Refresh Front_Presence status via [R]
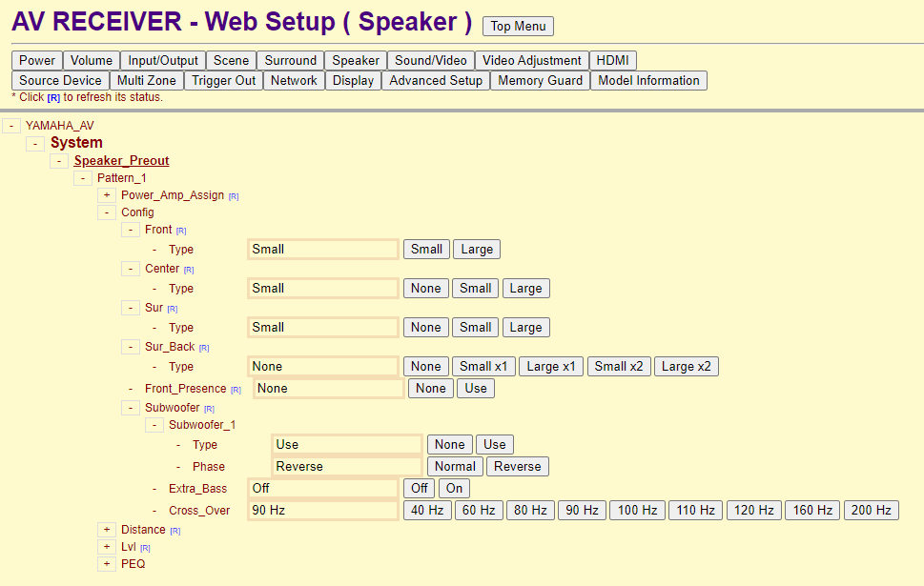924x586 pixels. point(236,390)
